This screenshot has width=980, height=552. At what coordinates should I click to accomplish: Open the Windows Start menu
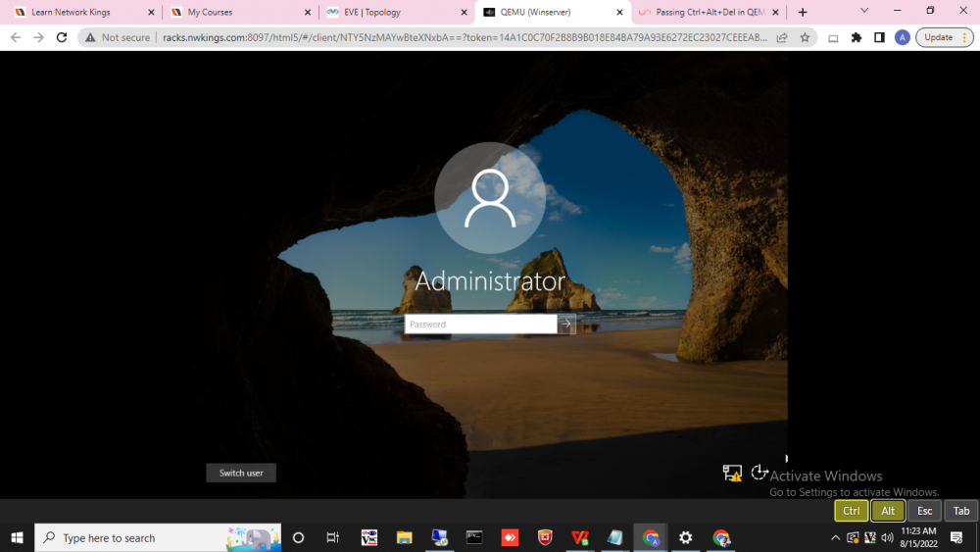(x=17, y=537)
